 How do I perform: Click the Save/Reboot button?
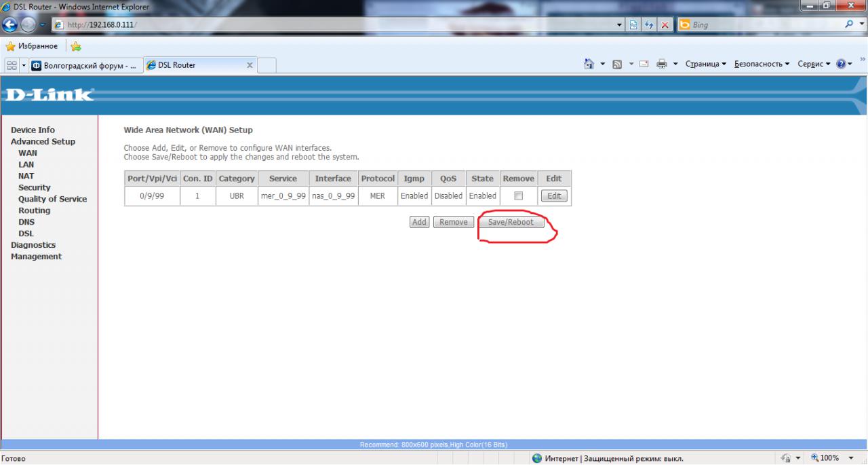coord(511,222)
